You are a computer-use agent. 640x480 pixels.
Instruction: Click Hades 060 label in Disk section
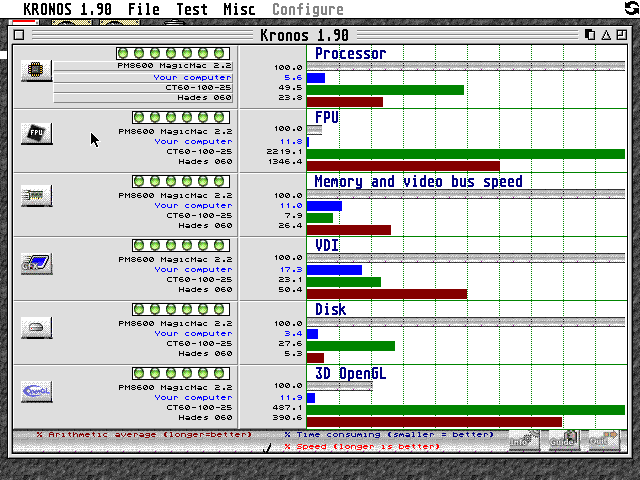205,353
